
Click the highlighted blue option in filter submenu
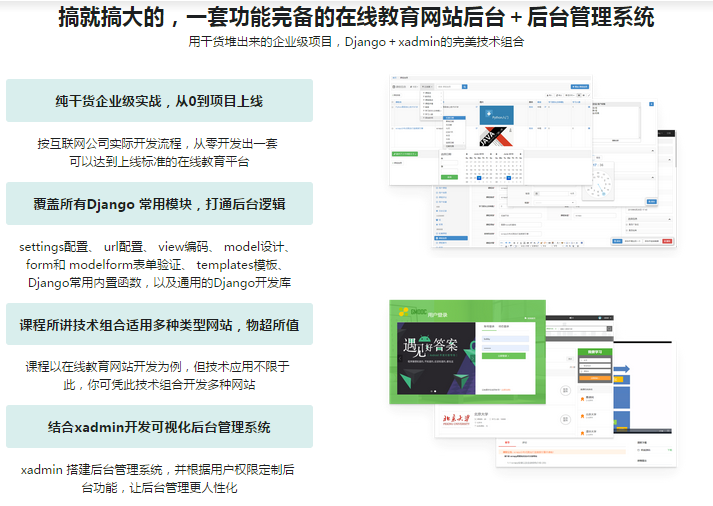click(454, 118)
